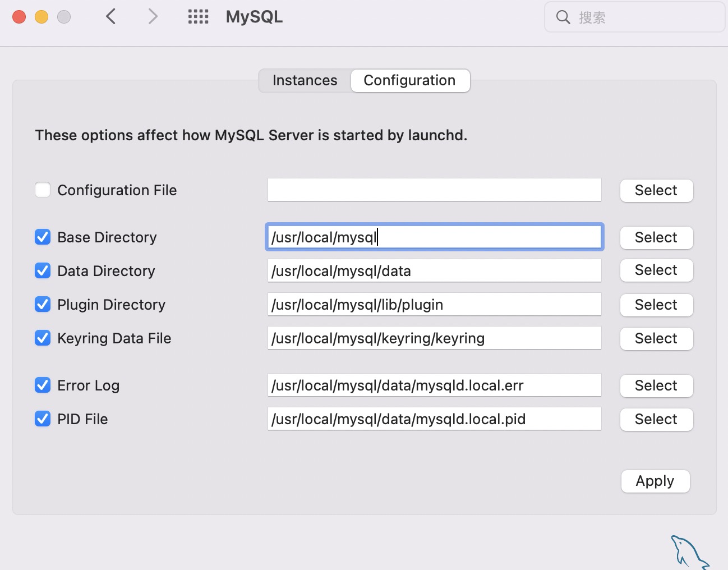
Task: Toggle the Plugin Directory checkbox
Action: click(x=43, y=304)
